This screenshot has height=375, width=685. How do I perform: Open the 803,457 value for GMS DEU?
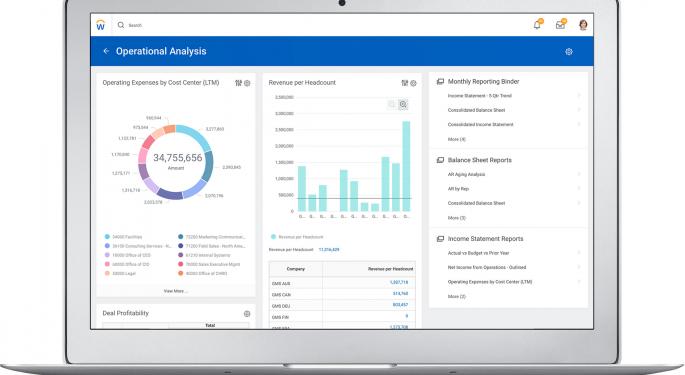pyautogui.click(x=400, y=305)
